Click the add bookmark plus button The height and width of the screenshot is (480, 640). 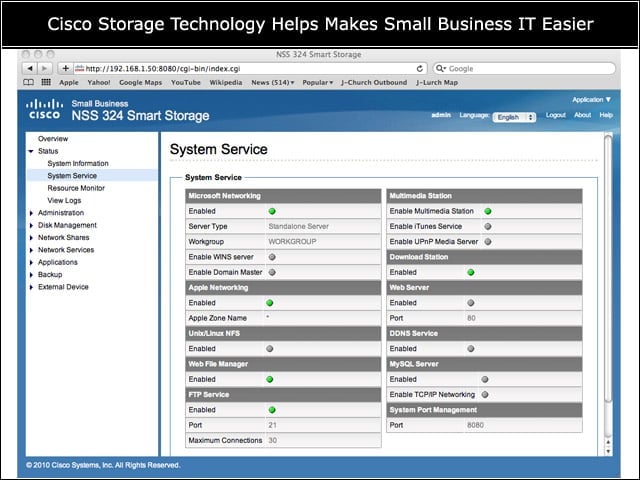[65, 68]
